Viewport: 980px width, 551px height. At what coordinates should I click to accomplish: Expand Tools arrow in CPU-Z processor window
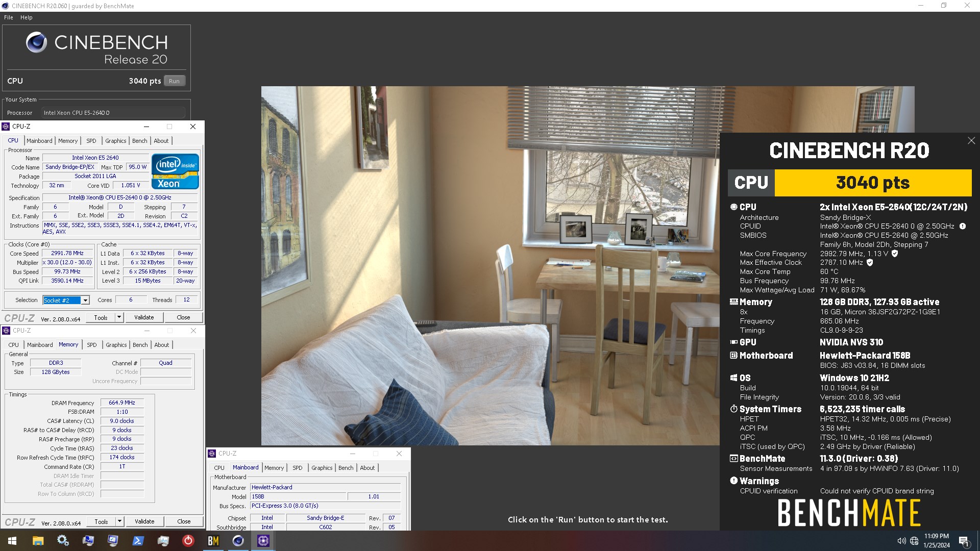pyautogui.click(x=119, y=317)
